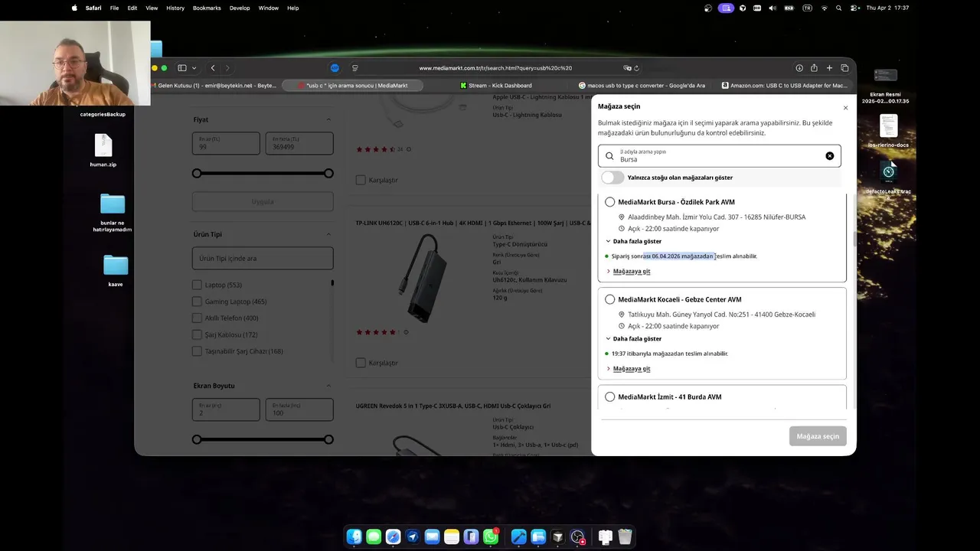The width and height of the screenshot is (980, 551).
Task: Open the Develop menu
Action: [x=240, y=8]
